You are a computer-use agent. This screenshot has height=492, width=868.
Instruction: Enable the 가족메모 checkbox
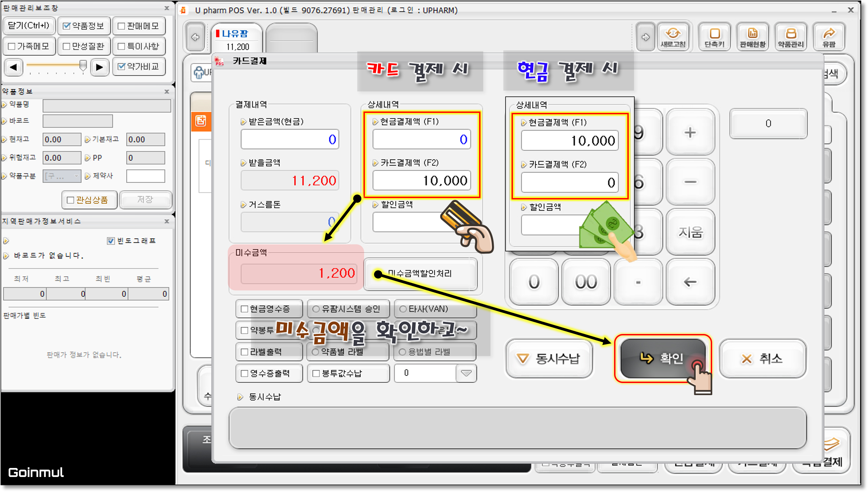(12, 46)
